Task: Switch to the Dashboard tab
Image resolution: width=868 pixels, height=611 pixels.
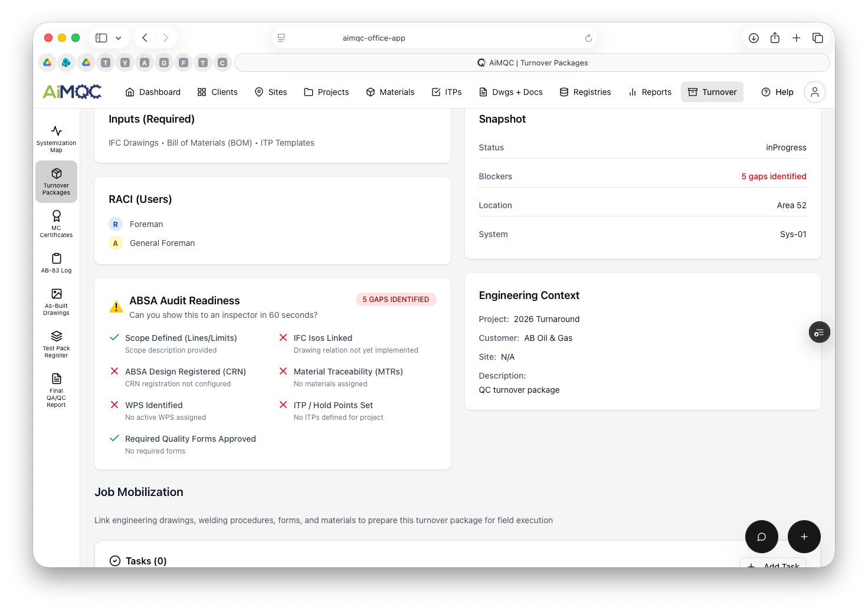Action: [x=153, y=92]
